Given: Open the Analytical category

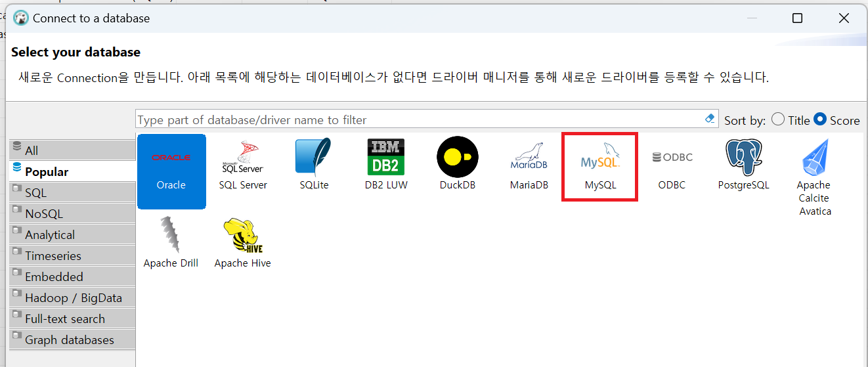Looking at the screenshot, I should pyautogui.click(x=72, y=234).
